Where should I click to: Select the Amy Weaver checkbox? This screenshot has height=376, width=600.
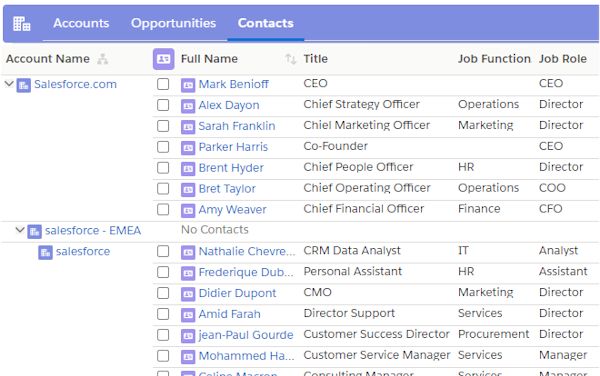pos(163,209)
